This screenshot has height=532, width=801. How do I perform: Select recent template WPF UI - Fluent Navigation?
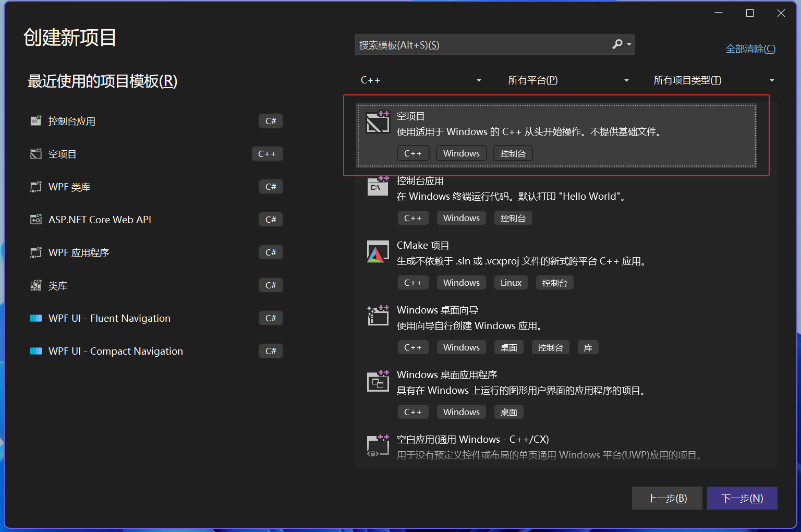coord(155,318)
